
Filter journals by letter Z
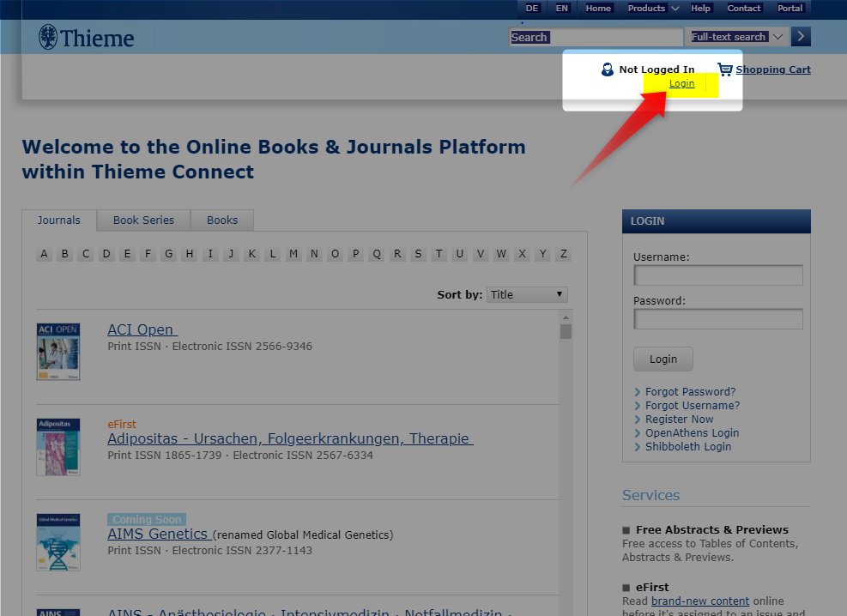click(x=564, y=254)
